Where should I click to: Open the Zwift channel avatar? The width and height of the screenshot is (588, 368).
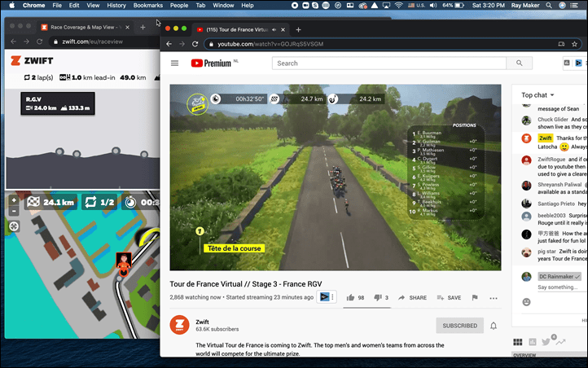[180, 325]
